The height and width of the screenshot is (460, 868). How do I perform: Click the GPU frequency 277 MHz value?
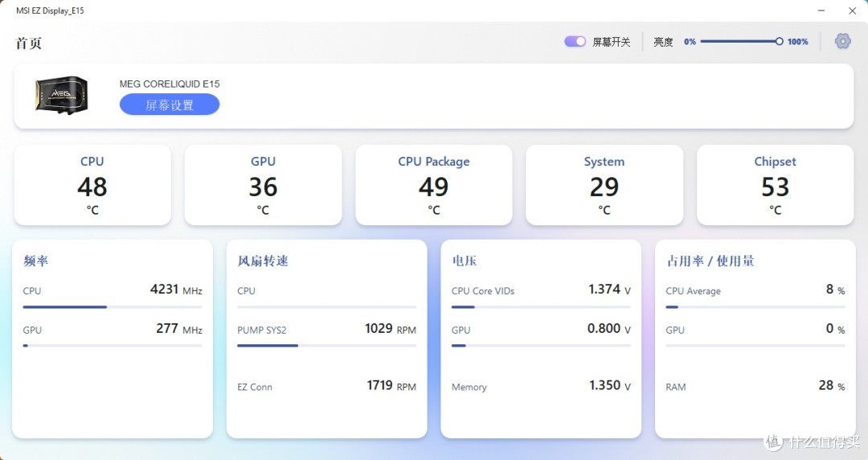coord(178,329)
